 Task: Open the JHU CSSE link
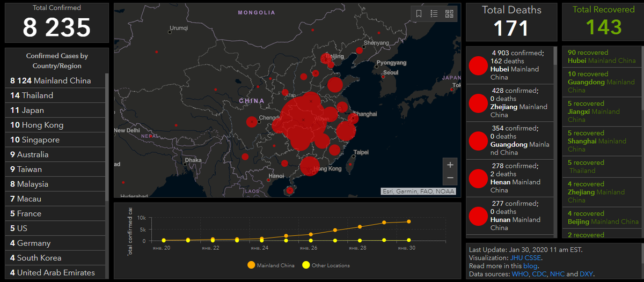[x=525, y=258]
